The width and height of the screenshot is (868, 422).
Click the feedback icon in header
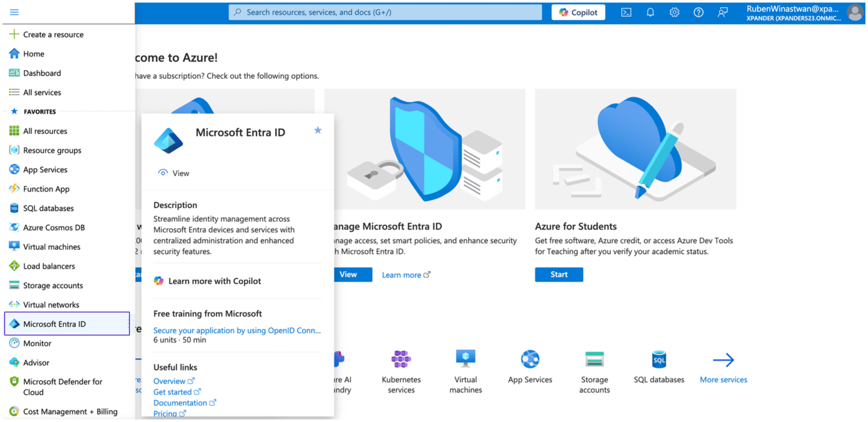[x=722, y=12]
